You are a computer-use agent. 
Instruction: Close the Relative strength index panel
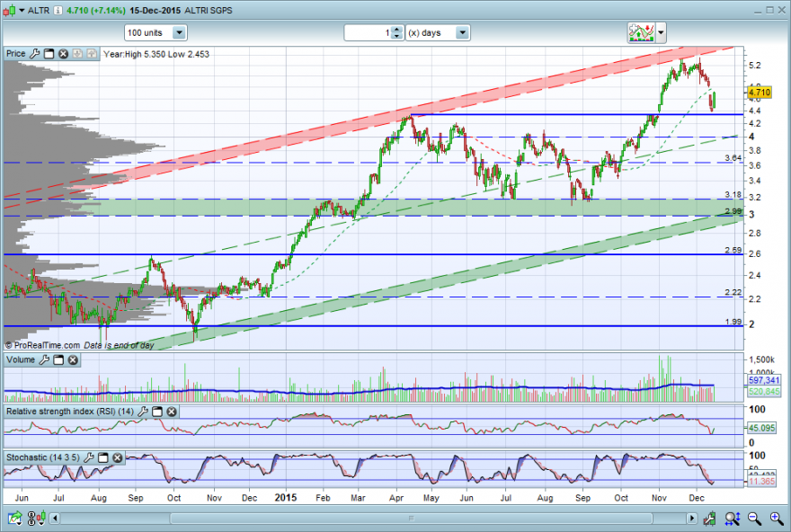[x=172, y=412]
